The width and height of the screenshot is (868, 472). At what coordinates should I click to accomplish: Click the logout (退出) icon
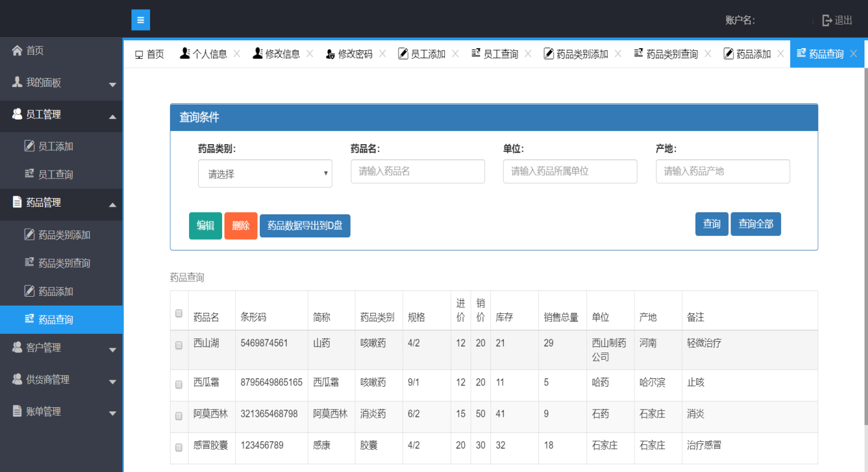tap(827, 20)
